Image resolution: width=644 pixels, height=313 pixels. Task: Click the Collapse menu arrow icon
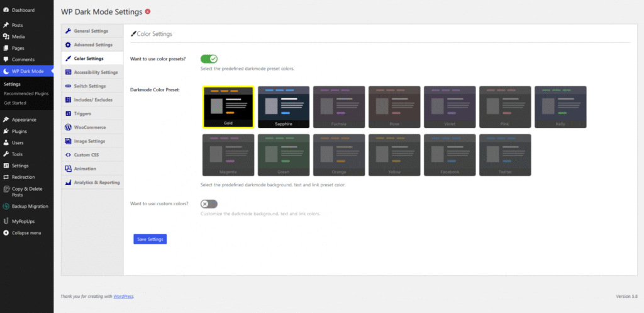[6, 233]
